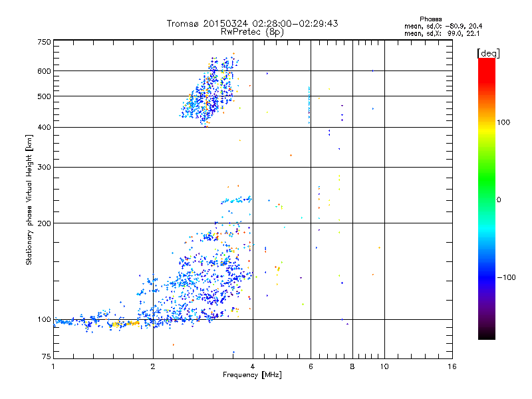The image size is (532, 399).
Task: Click the x-axis tick label '16'
Action: (x=452, y=366)
